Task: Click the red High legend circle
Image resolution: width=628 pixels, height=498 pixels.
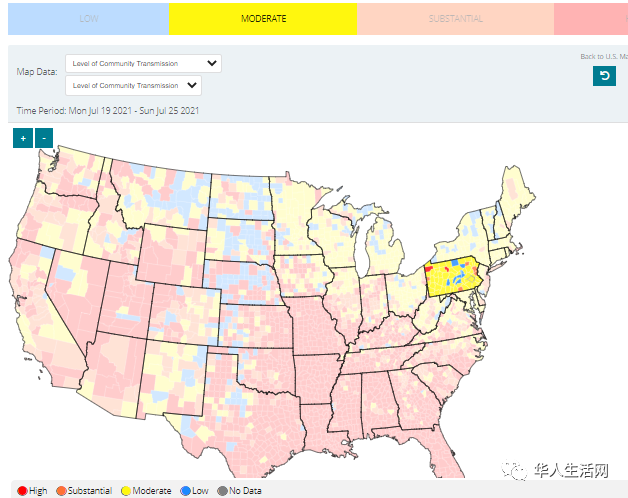Action: point(22,491)
